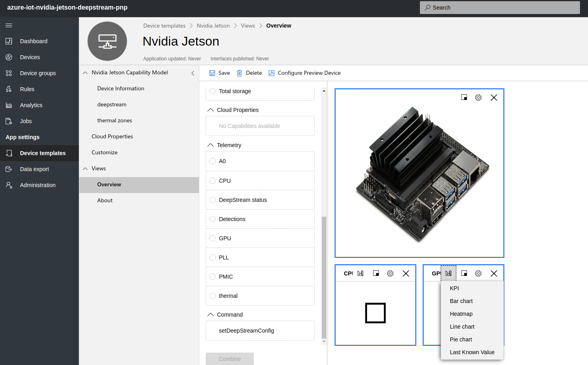Focus the Search input field
The width and height of the screenshot is (588, 365).
(x=500, y=8)
